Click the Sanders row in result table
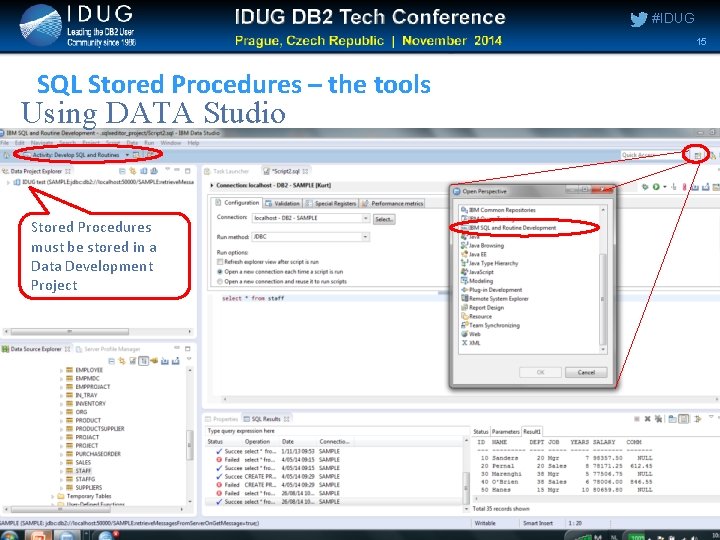Screen dimensions: 720x540 pos(566,458)
